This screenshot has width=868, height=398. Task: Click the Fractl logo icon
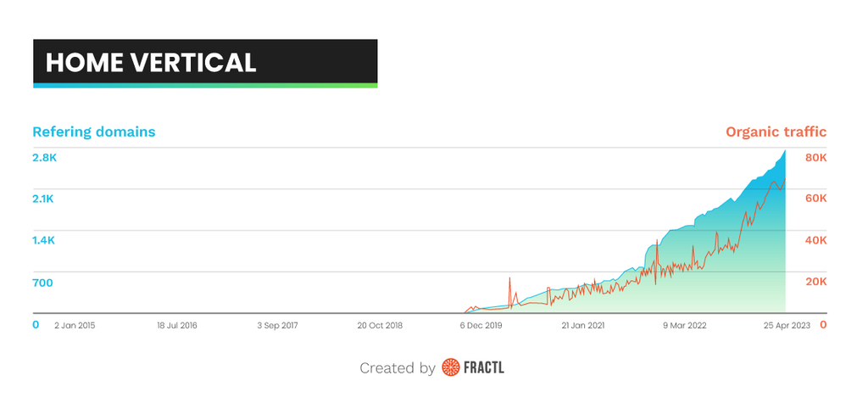coord(450,368)
